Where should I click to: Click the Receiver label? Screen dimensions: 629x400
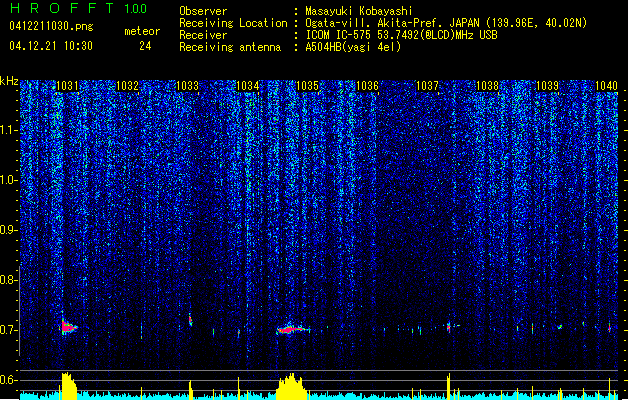tap(203, 35)
